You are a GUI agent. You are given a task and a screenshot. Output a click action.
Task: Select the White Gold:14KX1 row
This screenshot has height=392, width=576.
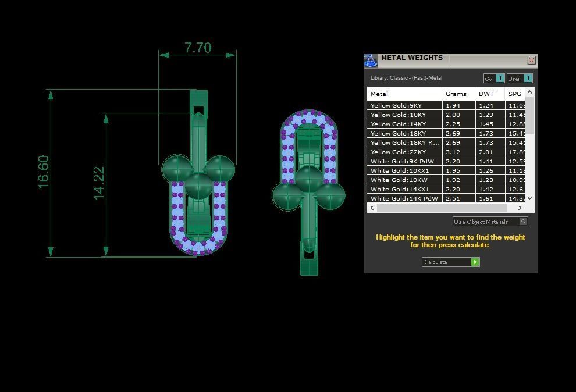446,189
